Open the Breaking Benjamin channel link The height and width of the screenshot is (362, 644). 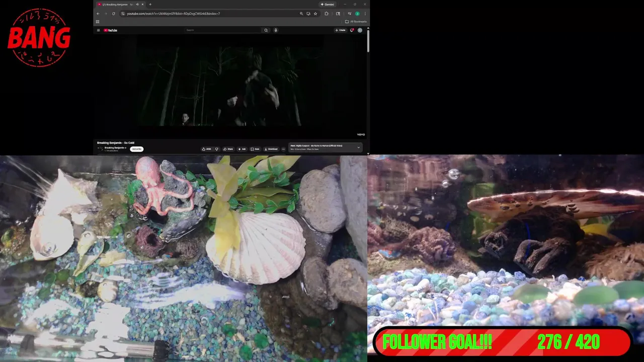(115, 148)
